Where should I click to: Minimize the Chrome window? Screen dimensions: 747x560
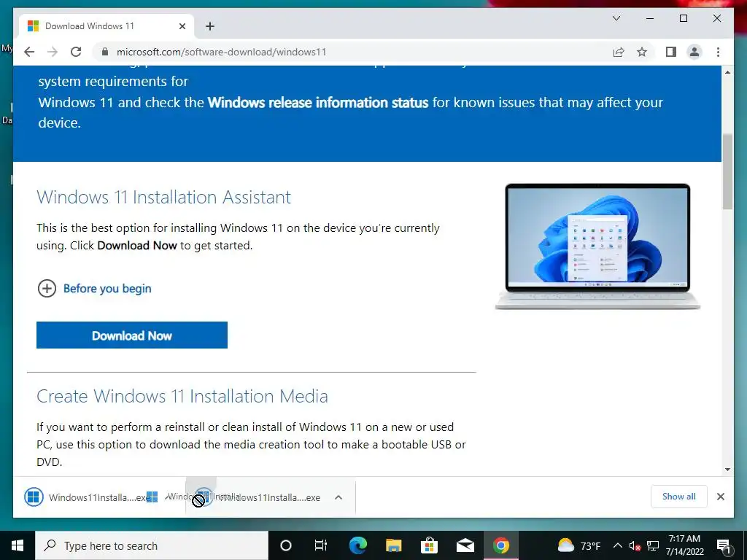tap(650, 18)
